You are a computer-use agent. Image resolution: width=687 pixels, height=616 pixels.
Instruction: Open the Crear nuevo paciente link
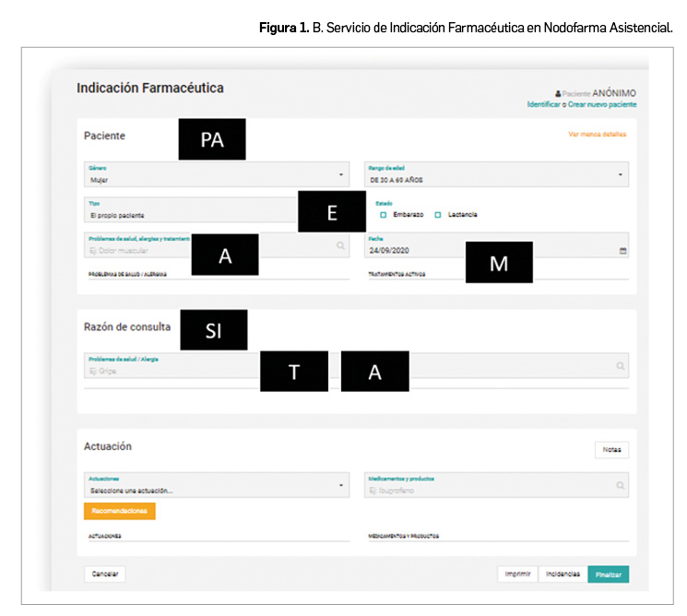(602, 105)
